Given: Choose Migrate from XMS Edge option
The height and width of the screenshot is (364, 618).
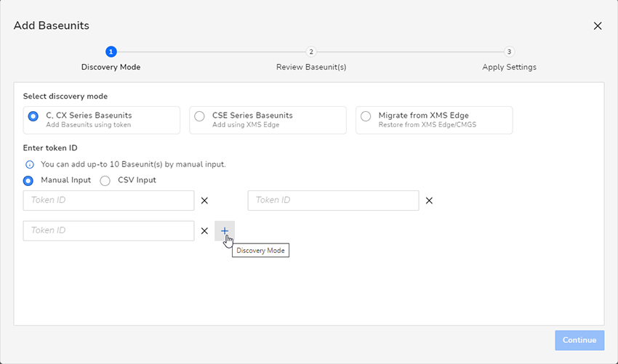Looking at the screenshot, I should [434, 120].
